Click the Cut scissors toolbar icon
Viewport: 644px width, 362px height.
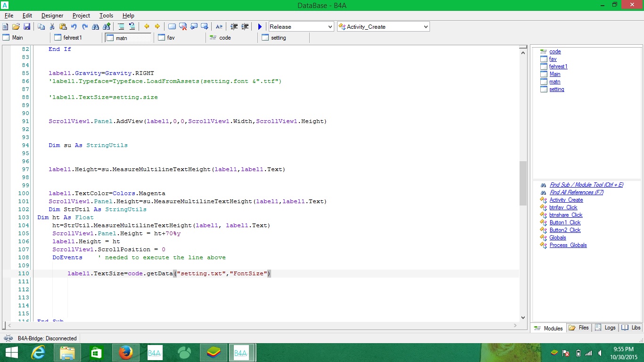coord(52,27)
